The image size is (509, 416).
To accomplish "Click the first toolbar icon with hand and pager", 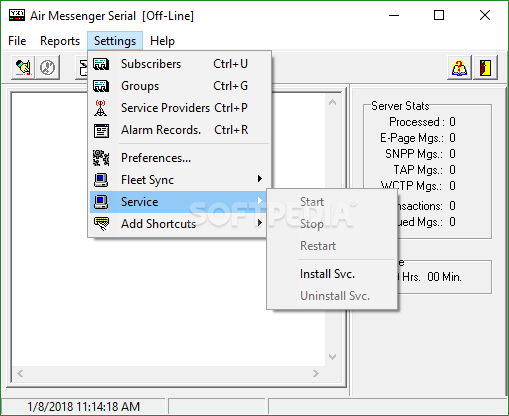I will click(x=23, y=68).
